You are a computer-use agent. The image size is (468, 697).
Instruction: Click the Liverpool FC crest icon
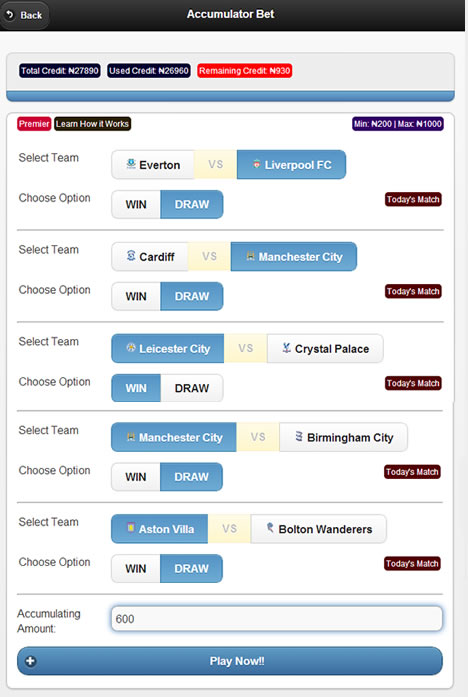256,164
